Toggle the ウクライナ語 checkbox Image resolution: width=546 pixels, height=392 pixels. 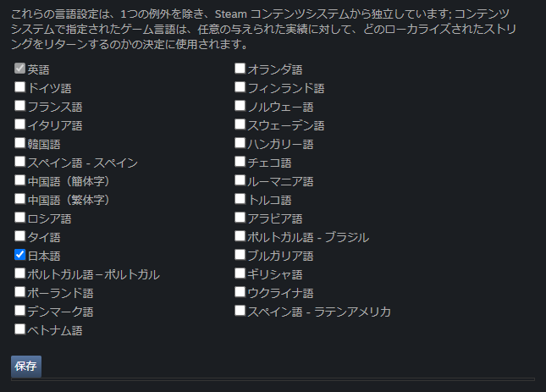pos(240,291)
